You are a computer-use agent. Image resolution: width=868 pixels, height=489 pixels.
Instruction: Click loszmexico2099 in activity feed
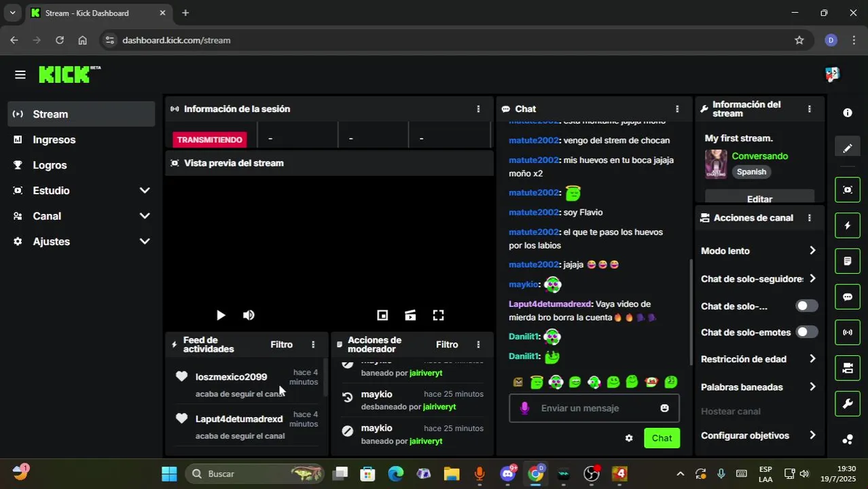(x=231, y=377)
